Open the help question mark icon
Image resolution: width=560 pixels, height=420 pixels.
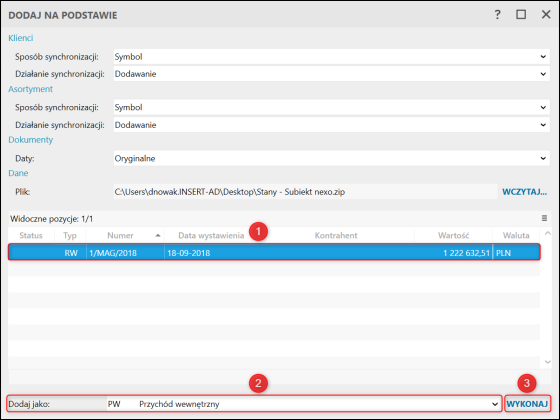498,15
